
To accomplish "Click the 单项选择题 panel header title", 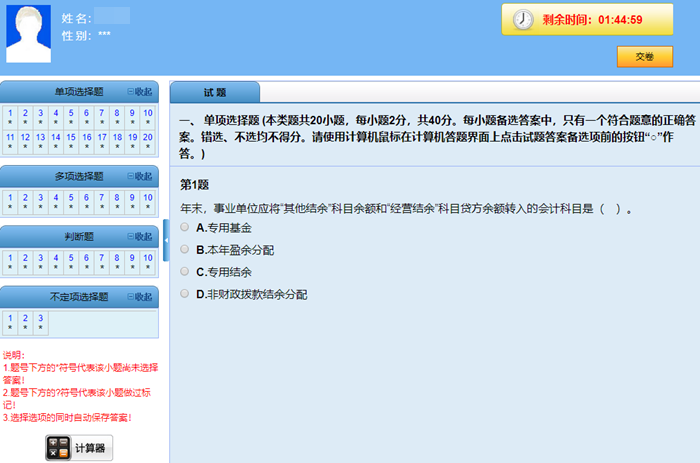I will coord(79,92).
